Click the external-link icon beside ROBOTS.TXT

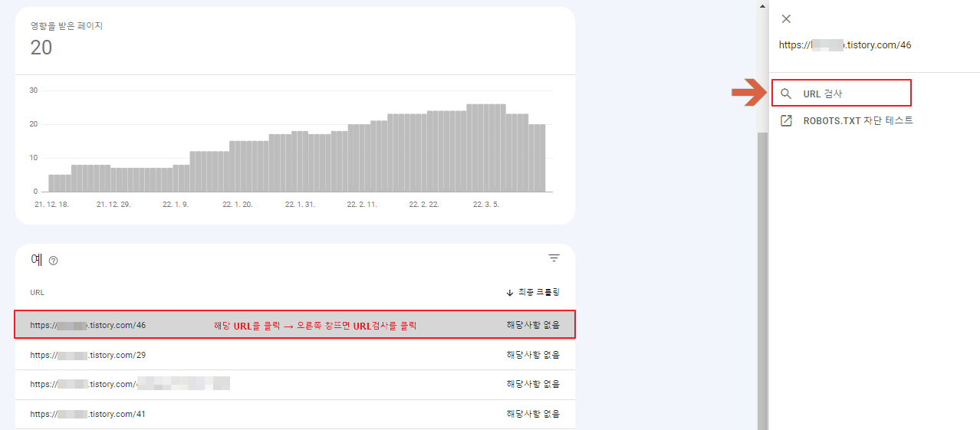[x=786, y=121]
